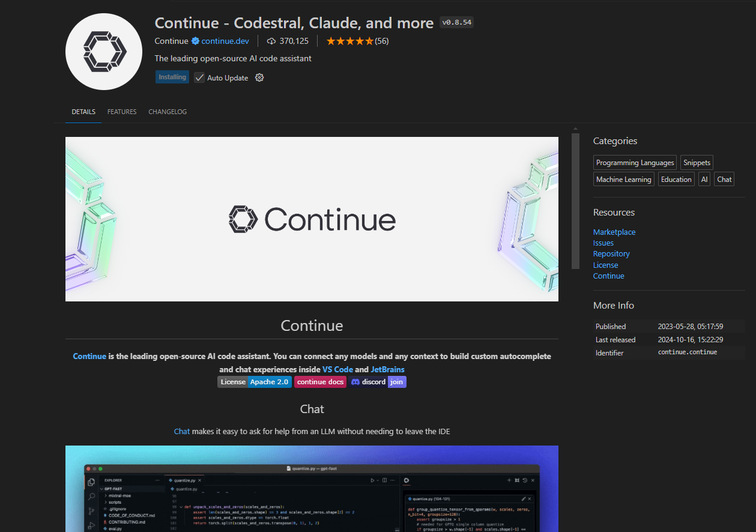Click the Resources heading
The width and height of the screenshot is (756, 532).
coord(614,213)
